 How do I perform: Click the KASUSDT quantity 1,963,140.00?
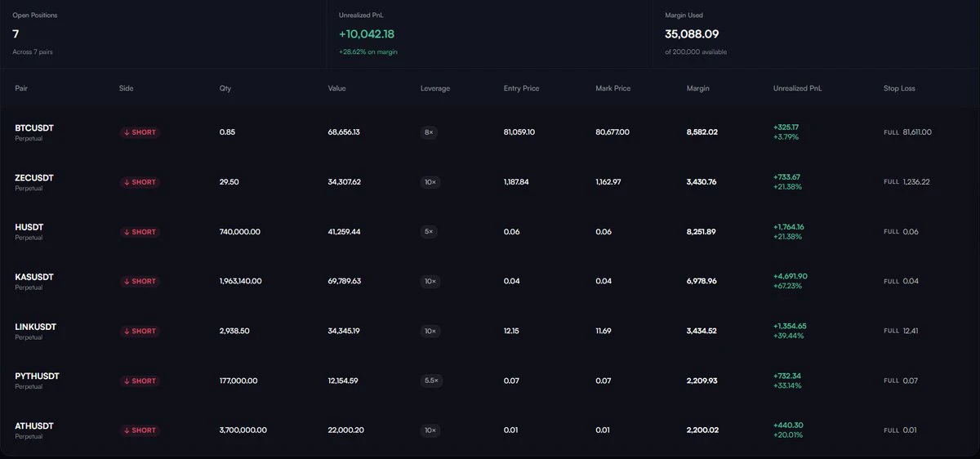[x=241, y=281]
